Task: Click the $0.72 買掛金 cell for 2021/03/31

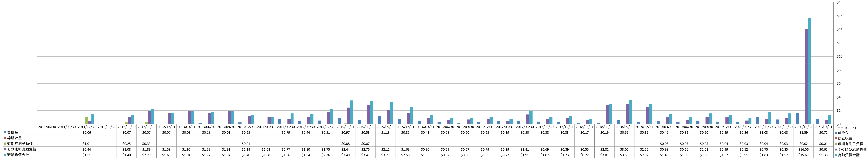Action: pos(823,132)
